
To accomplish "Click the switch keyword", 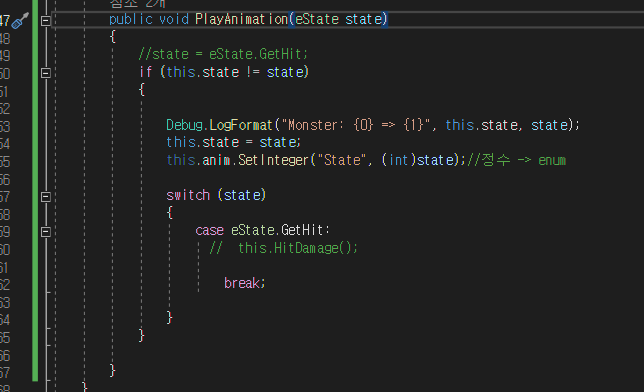I will pos(188,195).
